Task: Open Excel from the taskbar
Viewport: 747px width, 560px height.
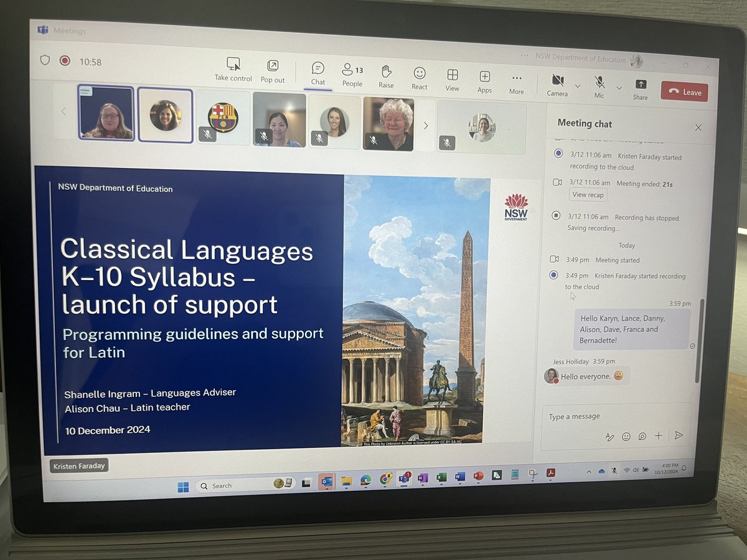Action: (x=441, y=477)
